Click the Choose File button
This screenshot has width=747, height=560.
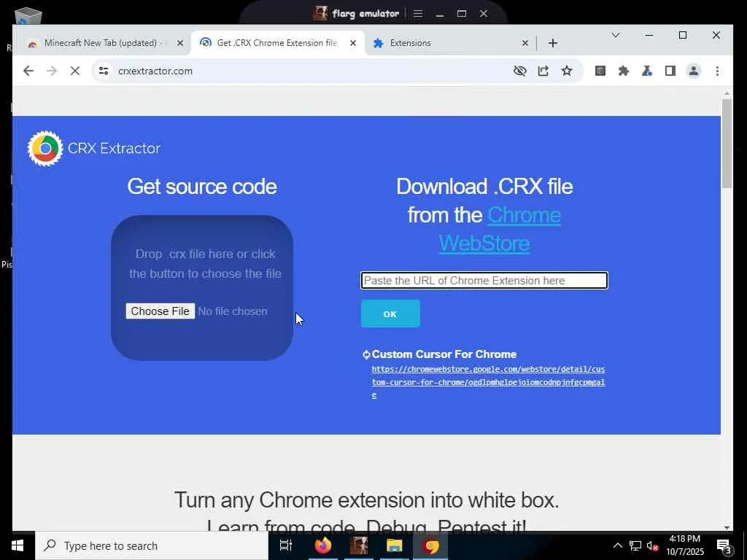click(x=160, y=311)
